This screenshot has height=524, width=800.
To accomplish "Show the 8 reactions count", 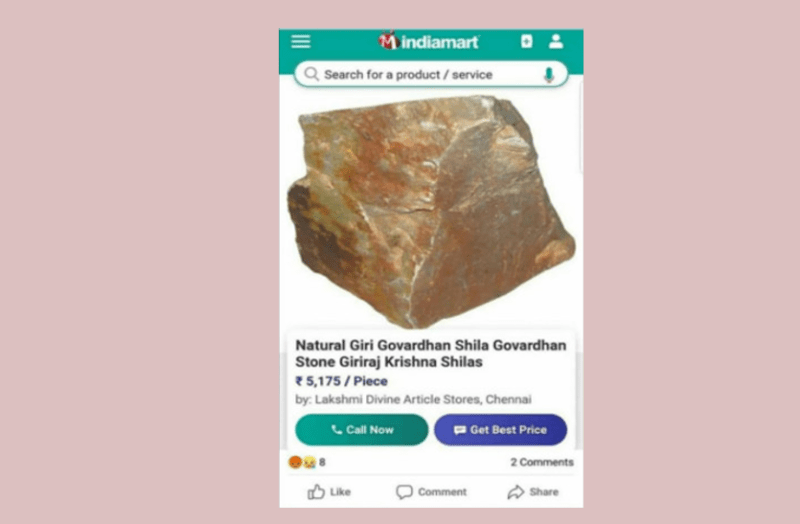I will 322,462.
